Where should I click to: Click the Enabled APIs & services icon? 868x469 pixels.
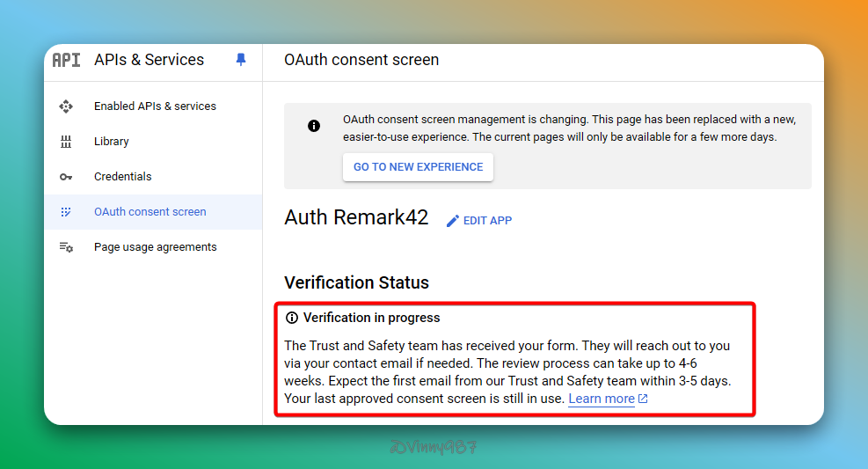[66, 106]
